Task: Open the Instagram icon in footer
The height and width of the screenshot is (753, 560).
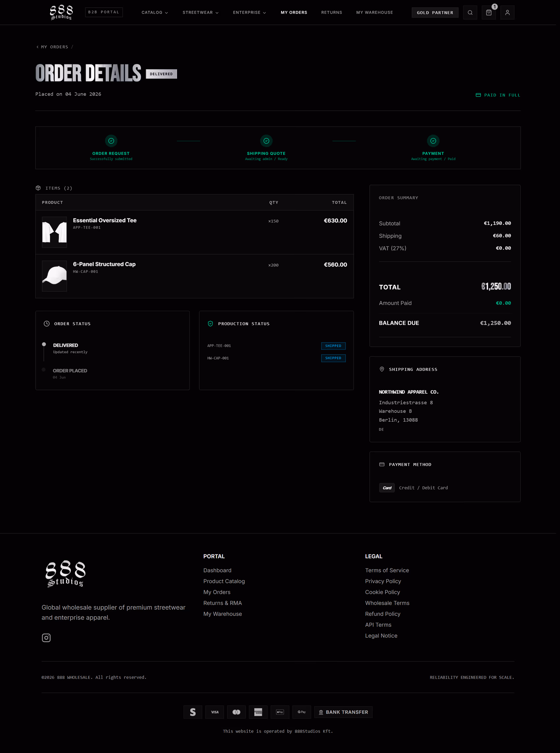Action: [x=46, y=638]
